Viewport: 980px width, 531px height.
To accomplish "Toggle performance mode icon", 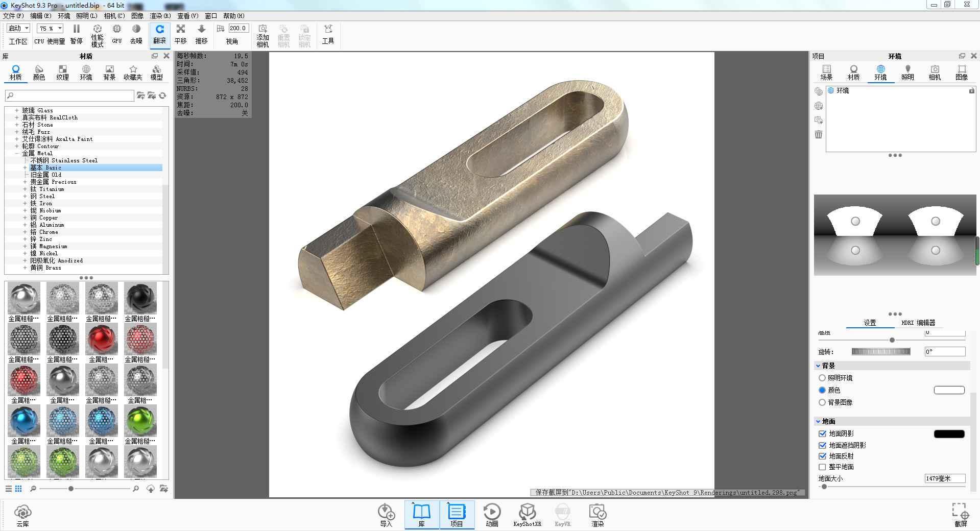I will point(97,29).
